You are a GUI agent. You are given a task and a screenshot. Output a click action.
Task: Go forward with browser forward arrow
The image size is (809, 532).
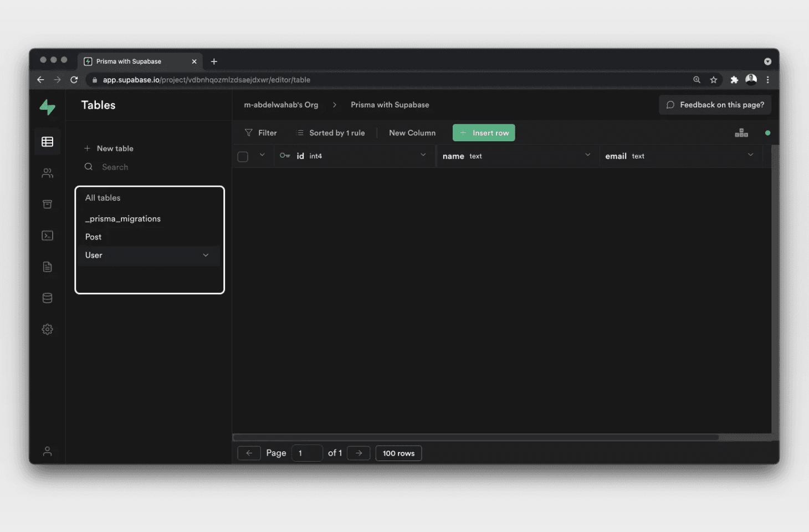click(57, 80)
